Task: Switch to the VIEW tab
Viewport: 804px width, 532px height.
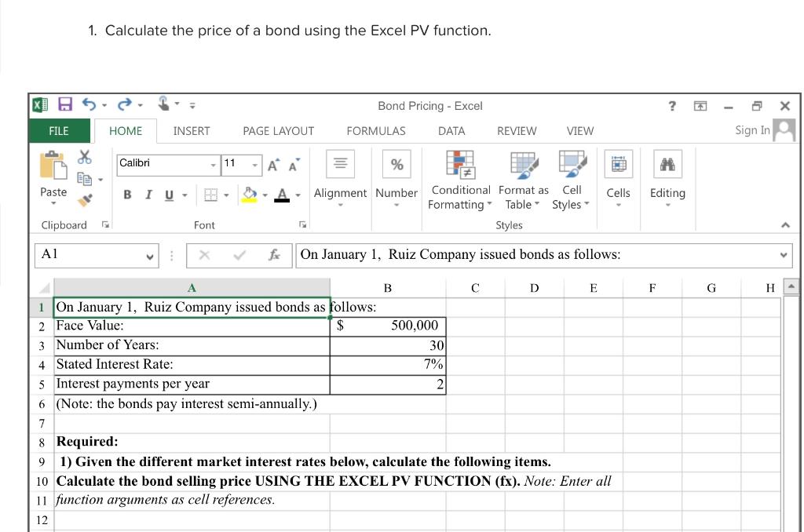Action: pos(580,131)
